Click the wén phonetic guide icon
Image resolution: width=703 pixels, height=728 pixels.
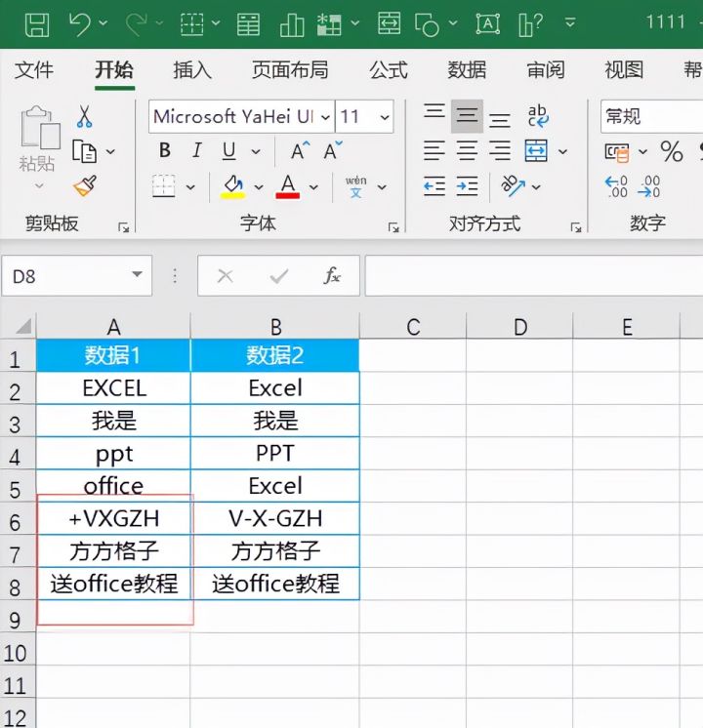[x=356, y=186]
